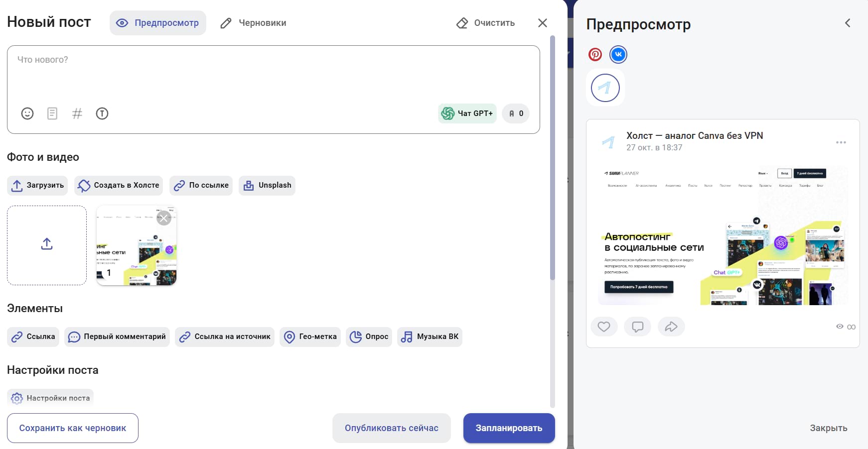Click the Запланировать button

pos(509,428)
